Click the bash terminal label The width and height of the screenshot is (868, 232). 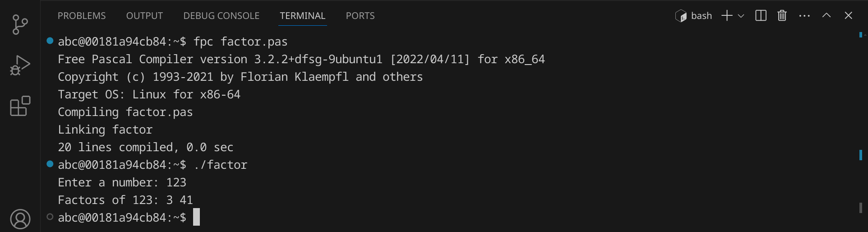701,16
